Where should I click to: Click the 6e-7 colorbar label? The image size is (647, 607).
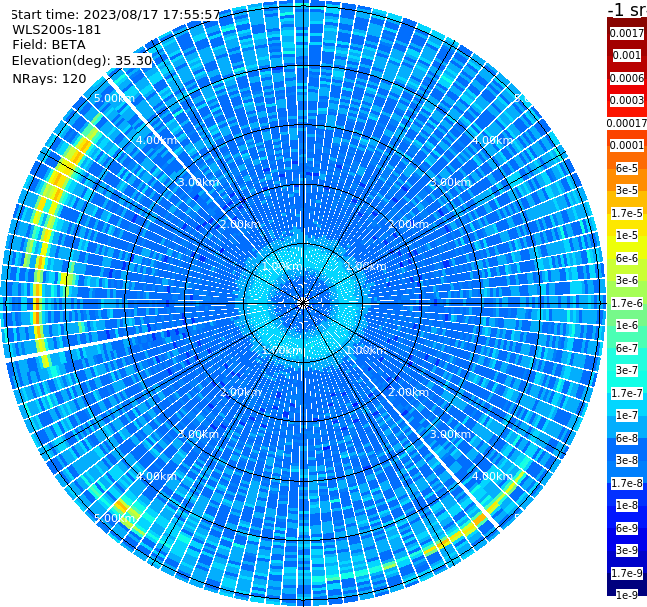(627, 348)
